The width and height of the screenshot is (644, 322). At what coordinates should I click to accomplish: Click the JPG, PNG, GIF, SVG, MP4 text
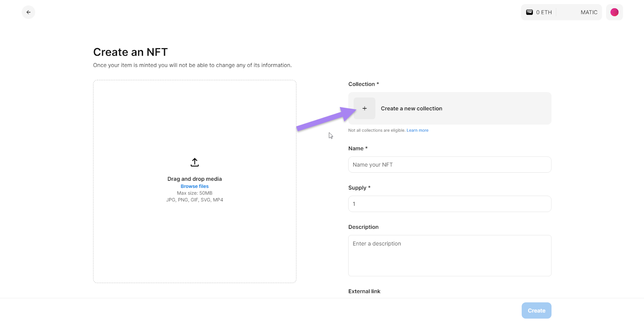point(194,200)
